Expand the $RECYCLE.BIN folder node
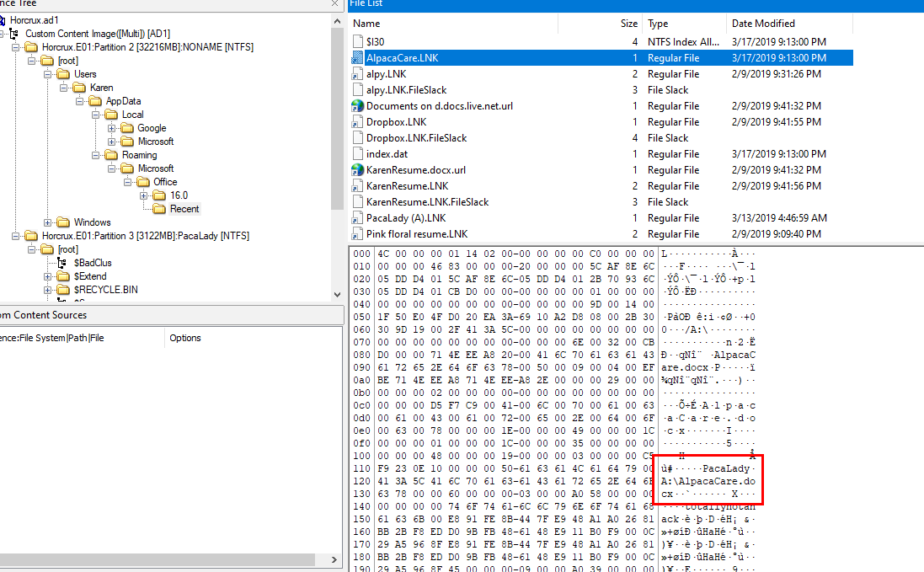This screenshot has height=572, width=924. [47, 290]
